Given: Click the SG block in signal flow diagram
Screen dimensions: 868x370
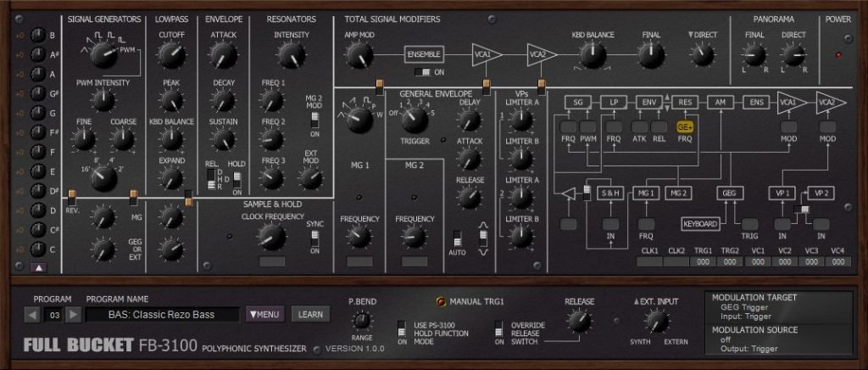Looking at the screenshot, I should click(x=578, y=102).
